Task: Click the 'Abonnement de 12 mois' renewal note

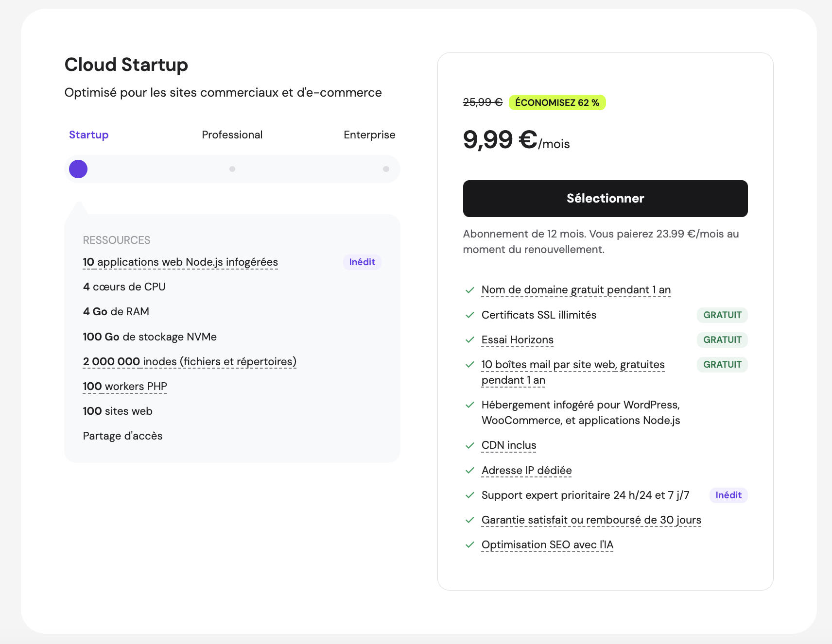Action: 601,242
